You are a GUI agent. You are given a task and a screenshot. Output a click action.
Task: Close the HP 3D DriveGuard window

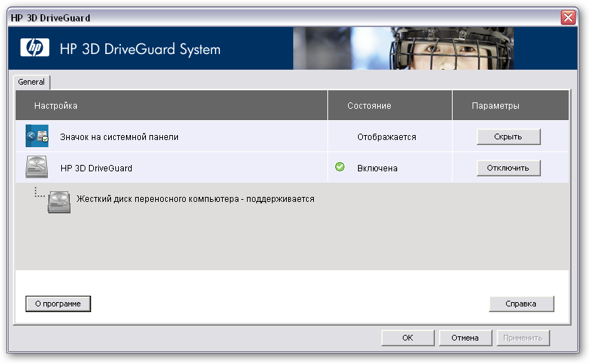point(568,17)
